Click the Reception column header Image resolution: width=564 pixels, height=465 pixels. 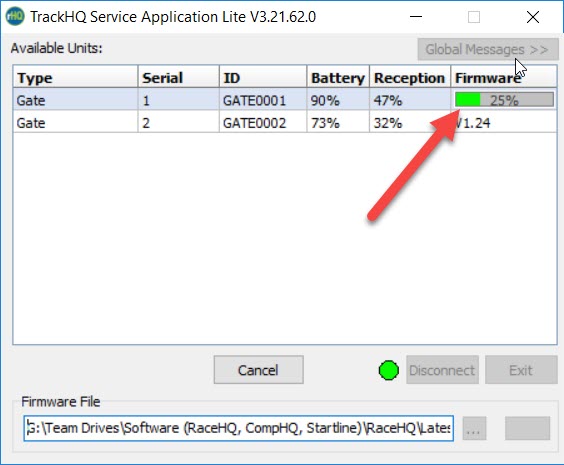[410, 77]
